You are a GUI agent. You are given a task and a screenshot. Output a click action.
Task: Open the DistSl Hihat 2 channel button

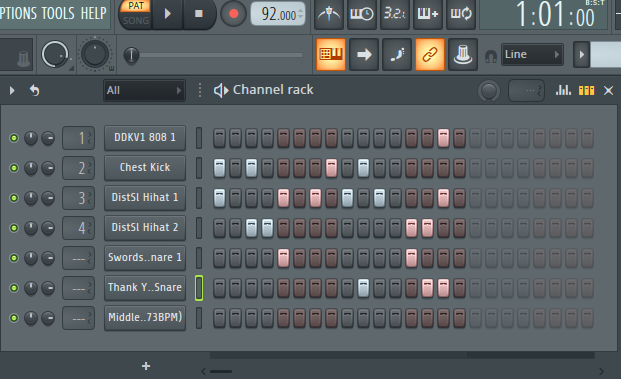[x=145, y=228]
